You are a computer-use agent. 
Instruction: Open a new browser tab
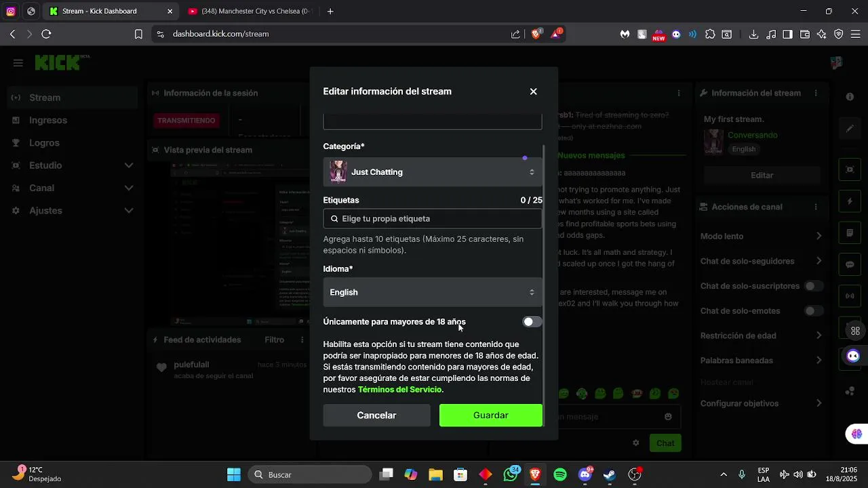(x=330, y=12)
